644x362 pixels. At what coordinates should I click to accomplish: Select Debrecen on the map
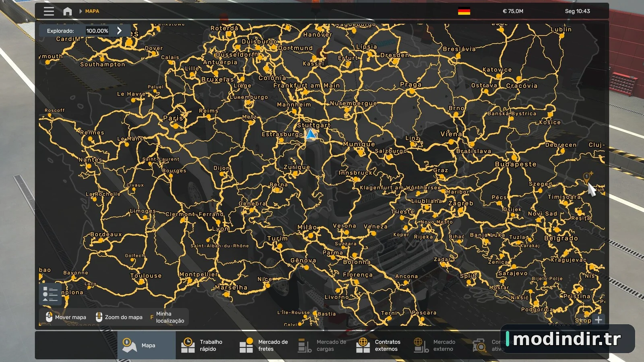[561, 145]
